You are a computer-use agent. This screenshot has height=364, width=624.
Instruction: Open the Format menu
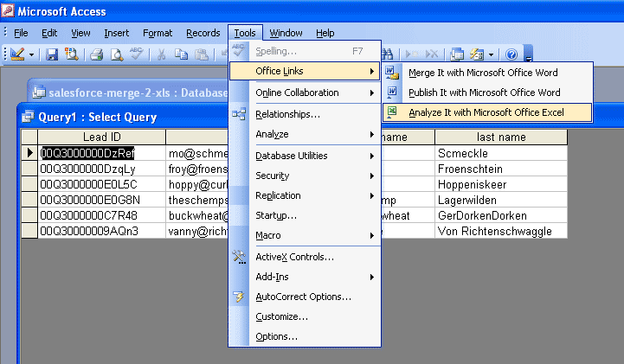[158, 33]
